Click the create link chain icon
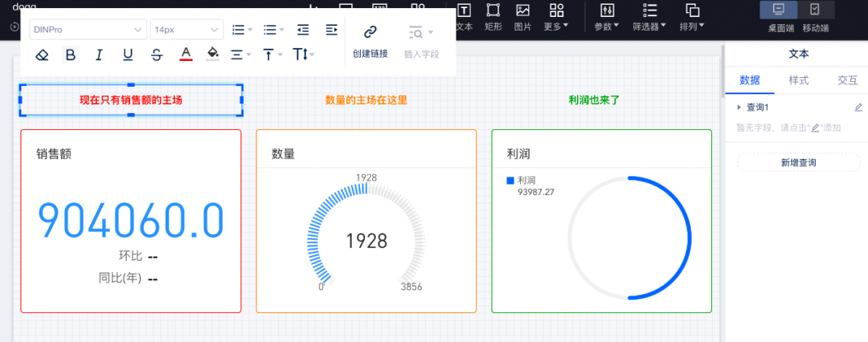The height and width of the screenshot is (342, 868). pyautogui.click(x=370, y=32)
